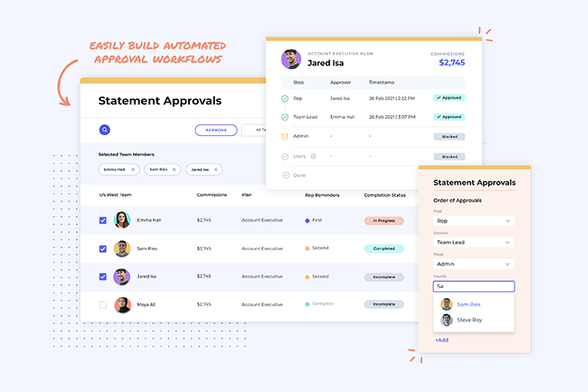This screenshot has width=588, height=392.
Task: Click the Completed status badge
Action: [x=384, y=248]
